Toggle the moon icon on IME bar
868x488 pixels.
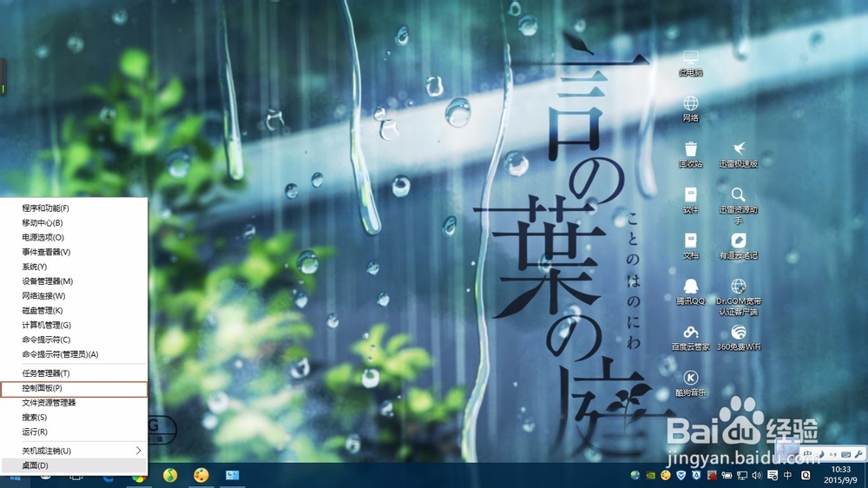[821, 454]
